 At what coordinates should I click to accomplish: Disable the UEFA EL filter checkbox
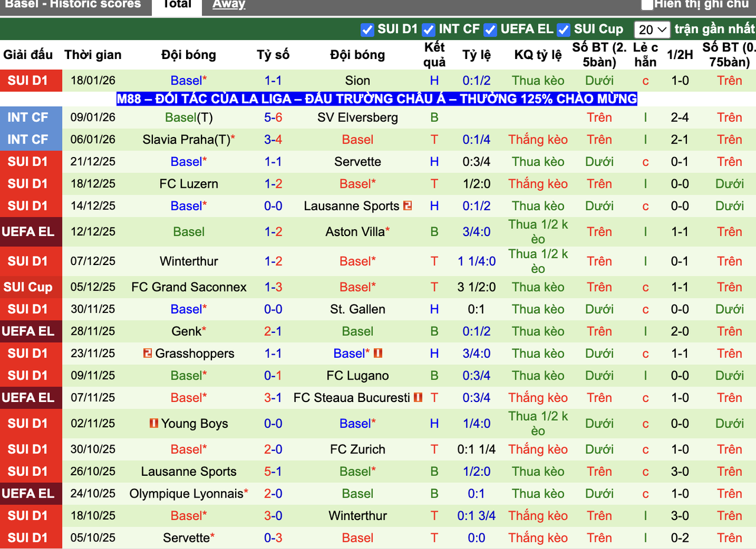pos(490,30)
